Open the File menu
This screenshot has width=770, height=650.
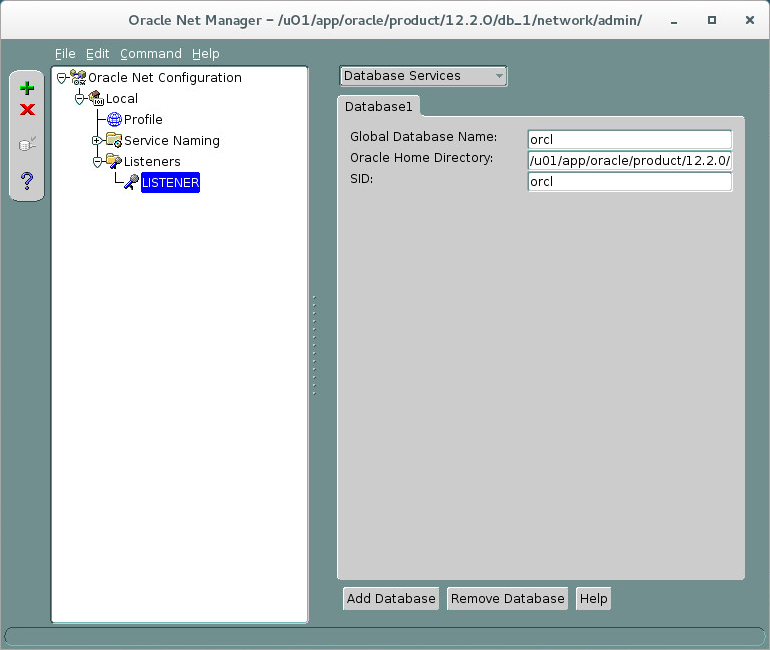click(x=65, y=54)
